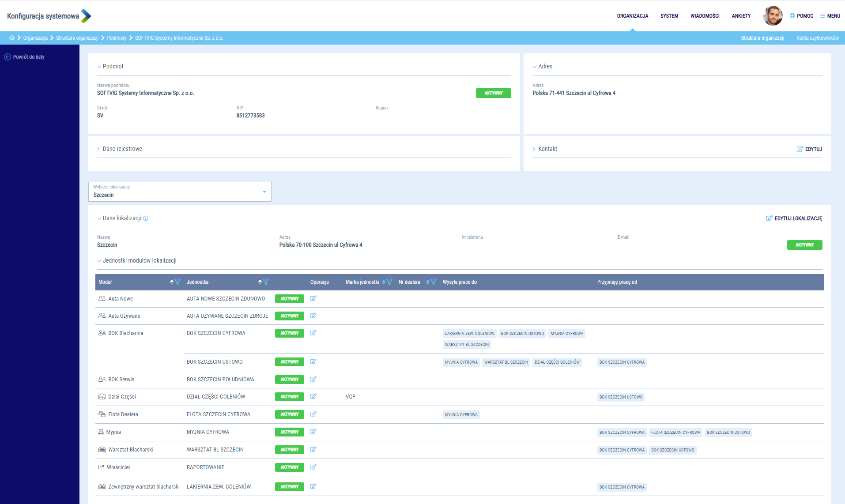Click filter icon in Nr dealera column
This screenshot has height=504, width=845.
(x=434, y=282)
